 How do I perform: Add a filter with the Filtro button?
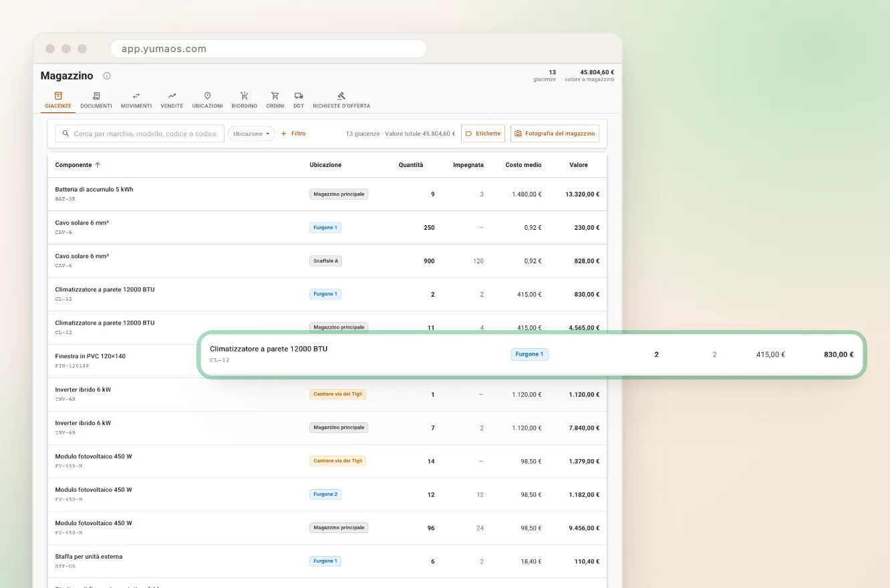tap(293, 134)
